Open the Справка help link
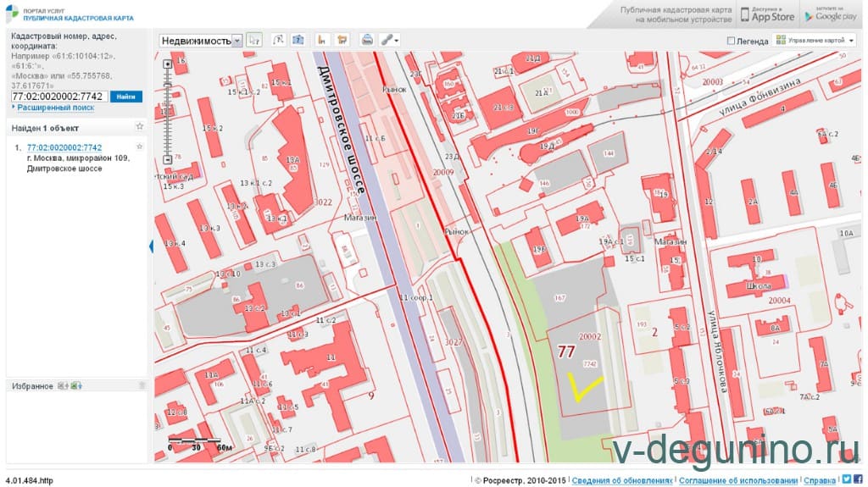Image resolution: width=868 pixels, height=487 pixels. coord(820,480)
